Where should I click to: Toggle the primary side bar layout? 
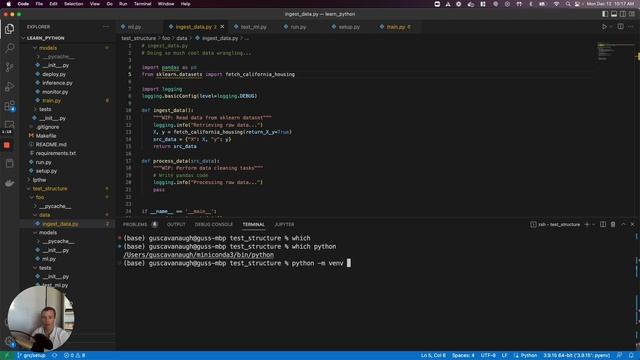605,14
